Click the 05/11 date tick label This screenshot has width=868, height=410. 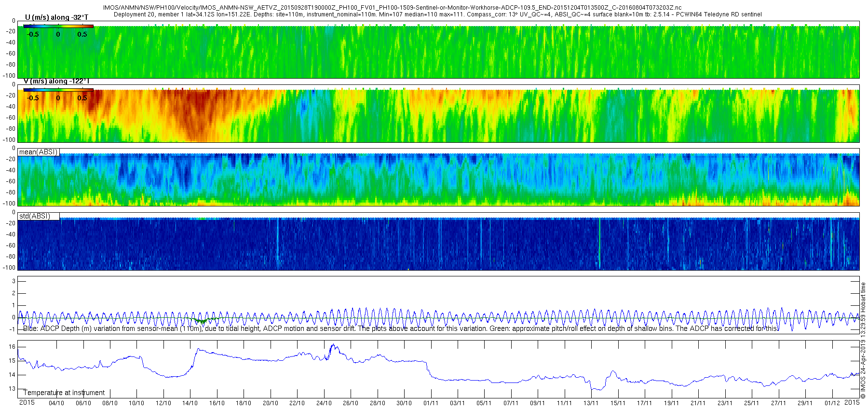pyautogui.click(x=484, y=403)
